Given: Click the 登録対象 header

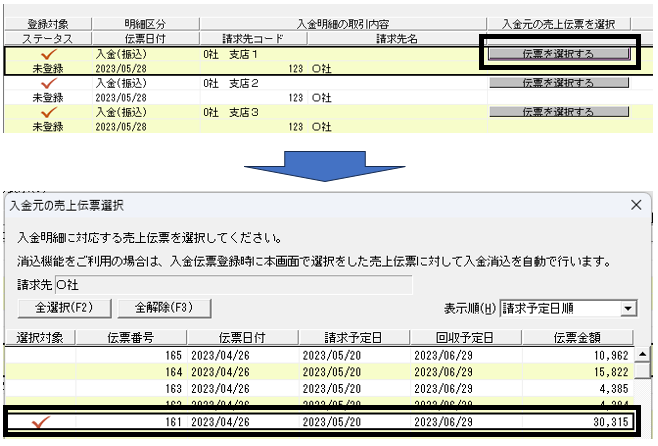Looking at the screenshot, I should 48,24.
